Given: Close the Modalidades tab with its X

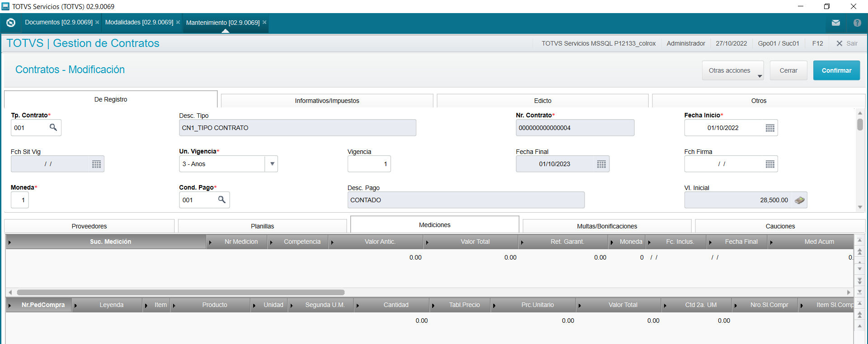Looking at the screenshot, I should (x=178, y=22).
